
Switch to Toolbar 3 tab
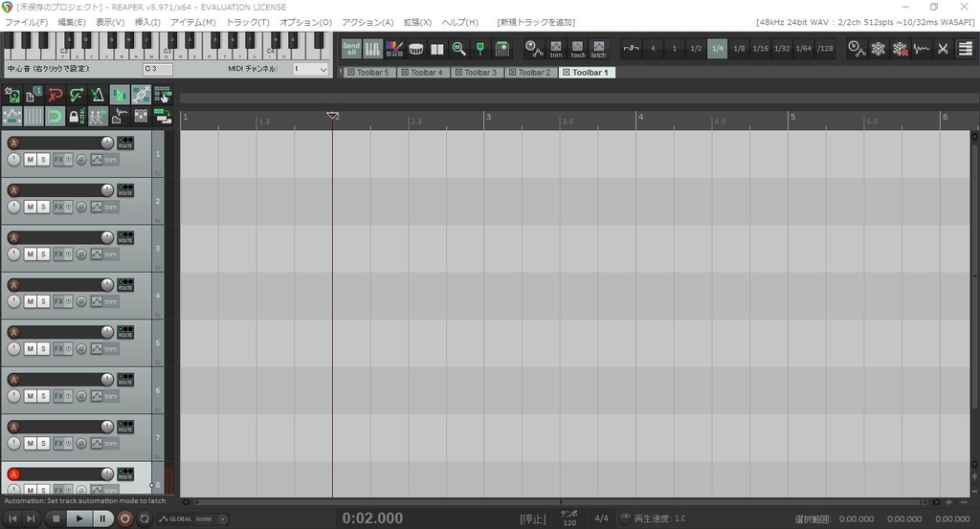point(476,73)
